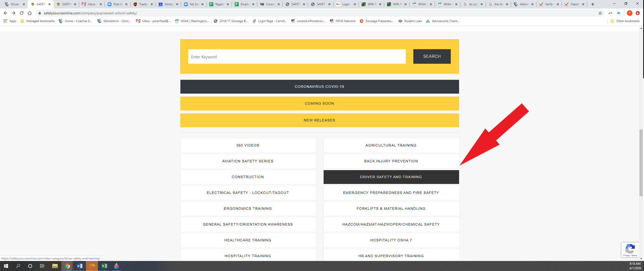Switch to the Admin tab
The height and width of the screenshot is (271, 644).
tap(523, 4)
